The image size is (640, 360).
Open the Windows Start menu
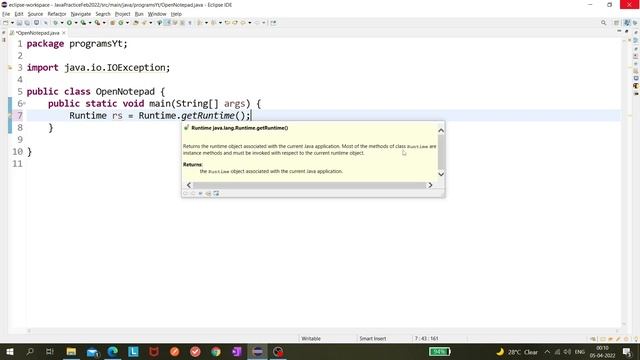point(9,352)
